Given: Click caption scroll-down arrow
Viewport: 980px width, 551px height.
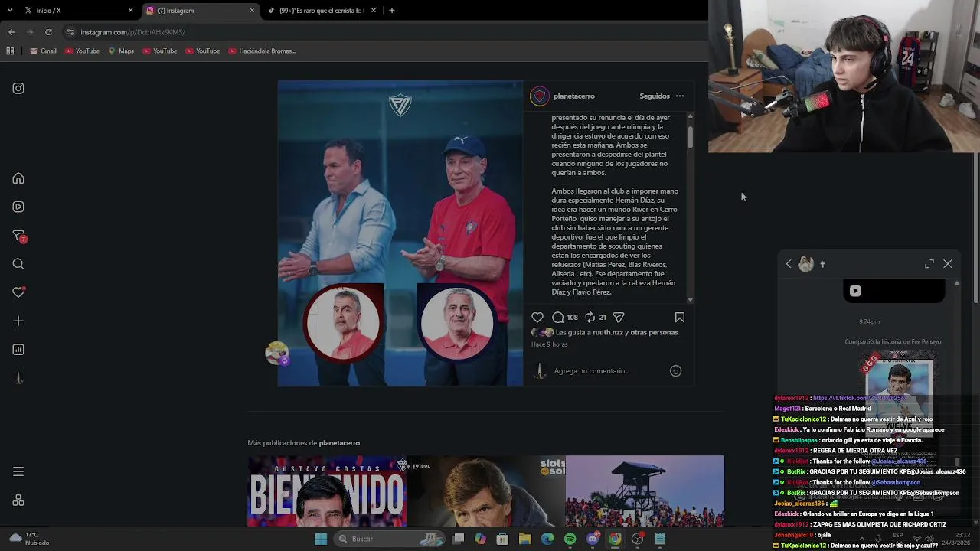Looking at the screenshot, I should click(x=690, y=299).
